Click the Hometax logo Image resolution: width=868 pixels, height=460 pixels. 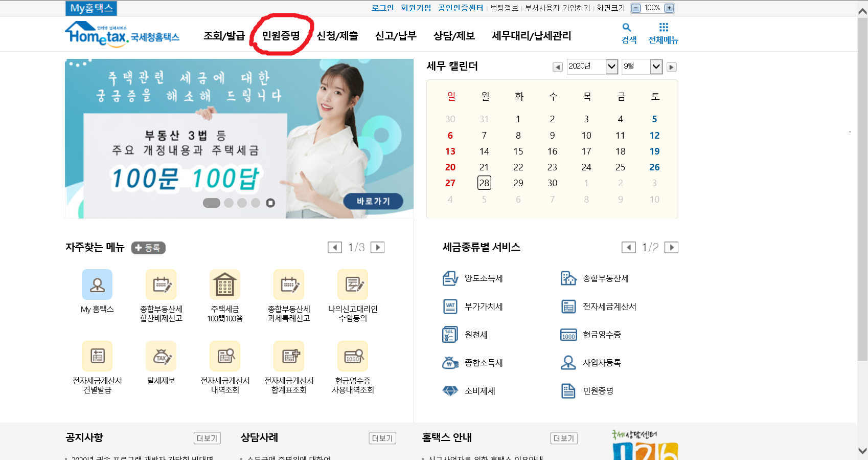[122, 34]
